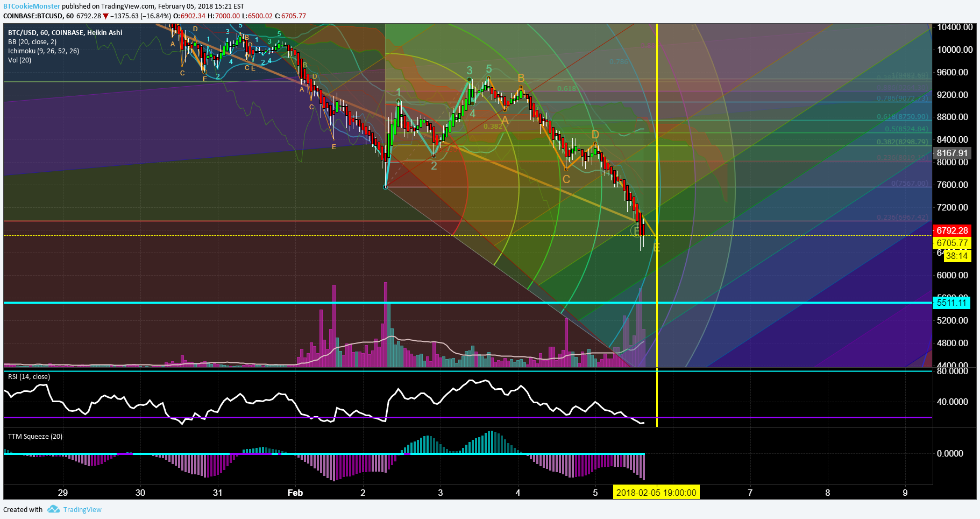This screenshot has width=980, height=519.
Task: Click the 31 date label on time axis
Action: 218,493
